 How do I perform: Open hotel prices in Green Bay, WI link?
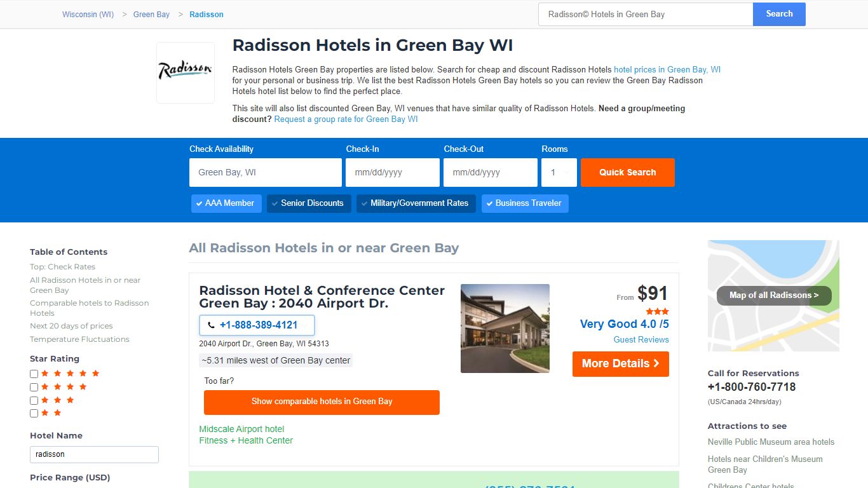click(667, 70)
